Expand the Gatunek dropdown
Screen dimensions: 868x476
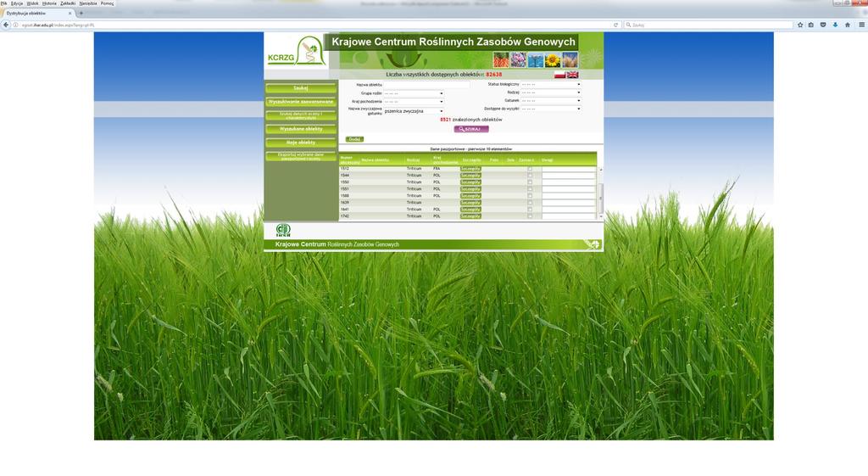(551, 101)
